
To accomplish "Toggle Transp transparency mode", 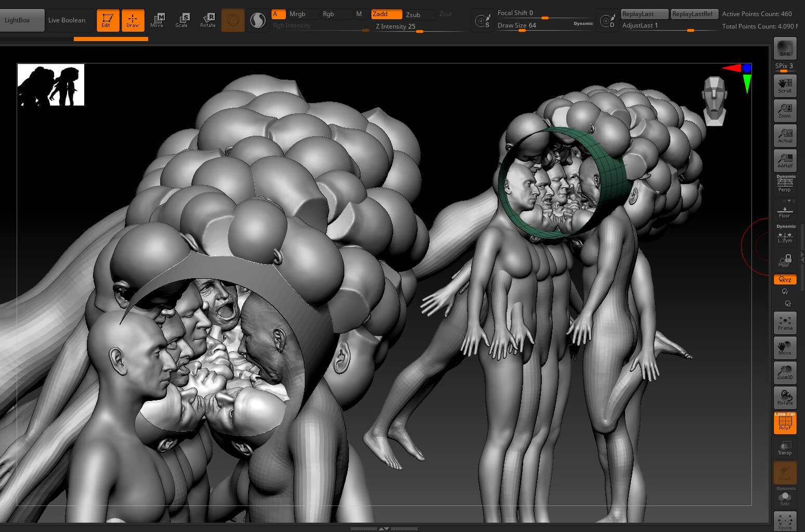I will pos(785,447).
